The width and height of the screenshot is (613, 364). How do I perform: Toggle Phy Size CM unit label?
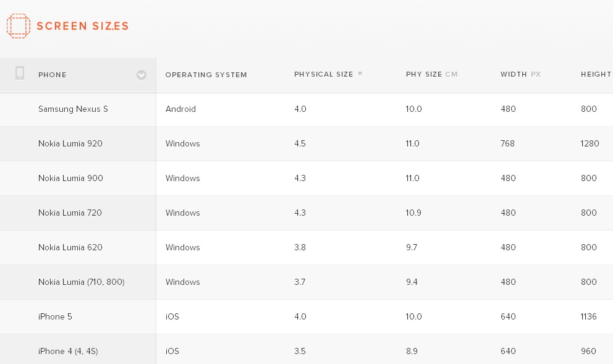pyautogui.click(x=451, y=74)
